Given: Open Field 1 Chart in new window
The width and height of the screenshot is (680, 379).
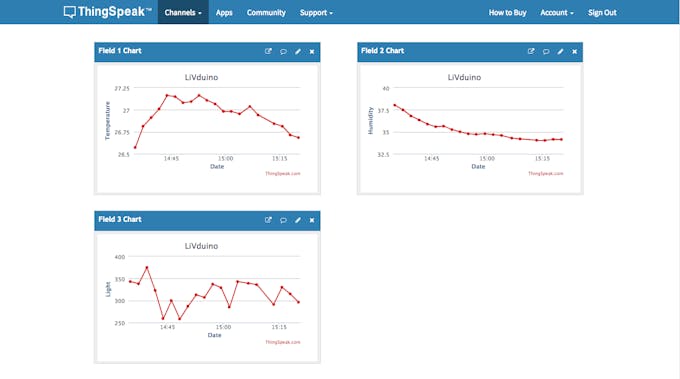Looking at the screenshot, I should pos(268,51).
